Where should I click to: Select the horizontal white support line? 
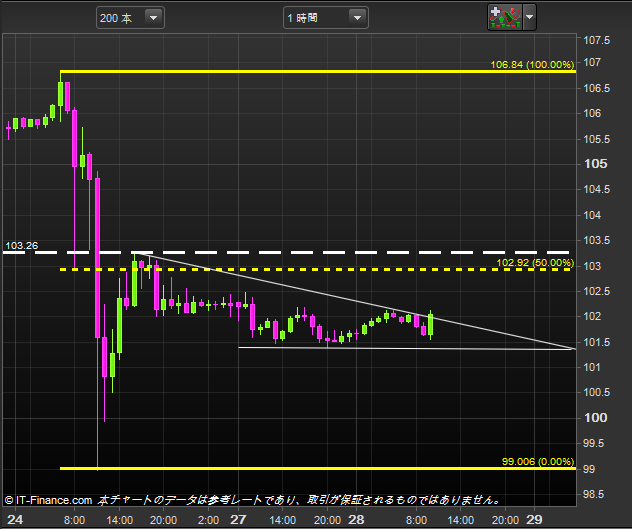pyautogui.click(x=405, y=348)
